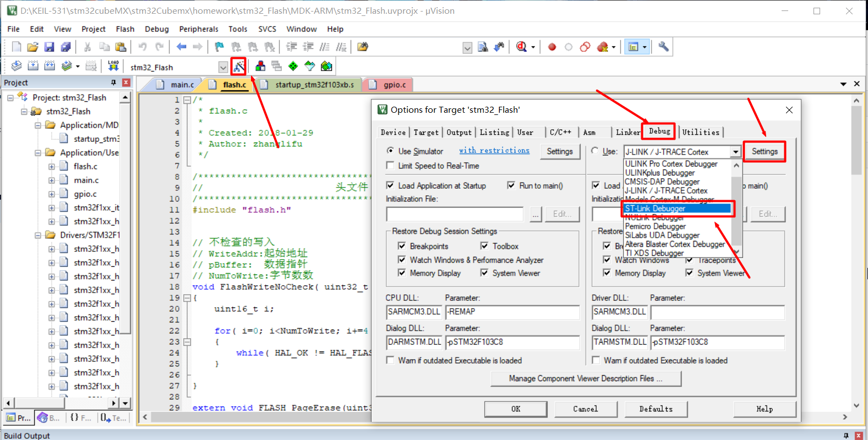Start or stop debug session icon
This screenshot has width=868, height=440.
521,47
